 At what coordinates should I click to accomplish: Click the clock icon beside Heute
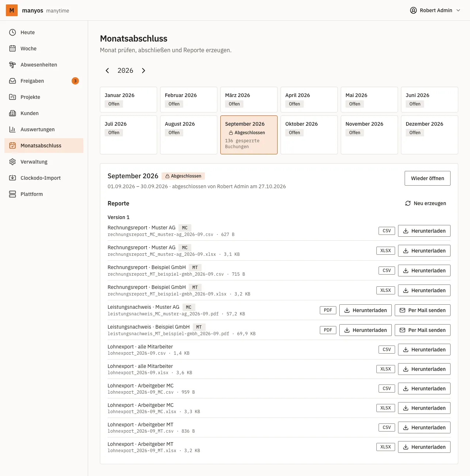click(12, 32)
